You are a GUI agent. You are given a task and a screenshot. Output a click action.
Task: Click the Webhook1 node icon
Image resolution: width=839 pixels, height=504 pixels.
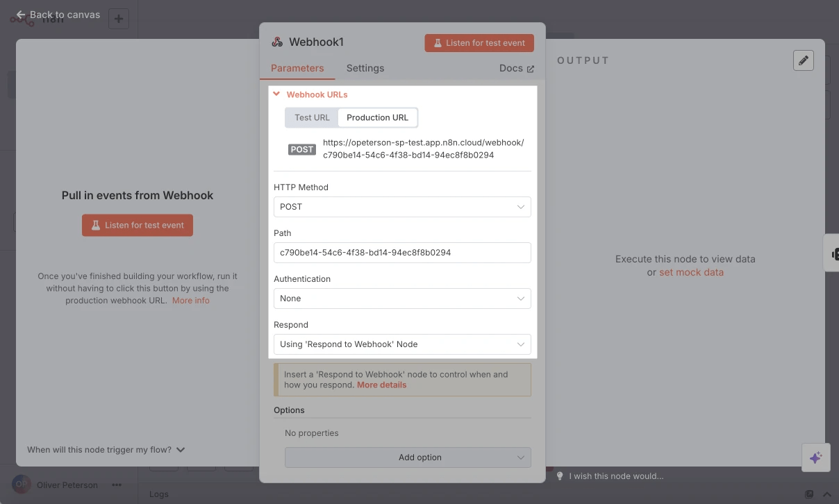click(x=277, y=42)
